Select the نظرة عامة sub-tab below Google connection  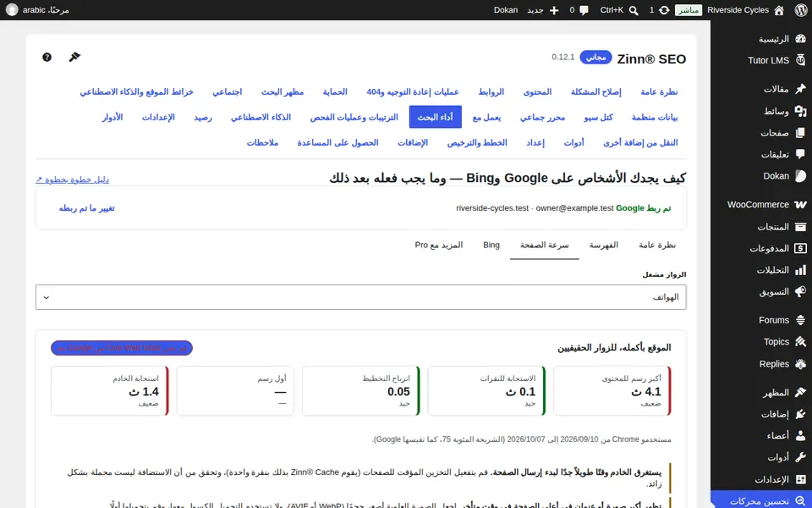(657, 246)
